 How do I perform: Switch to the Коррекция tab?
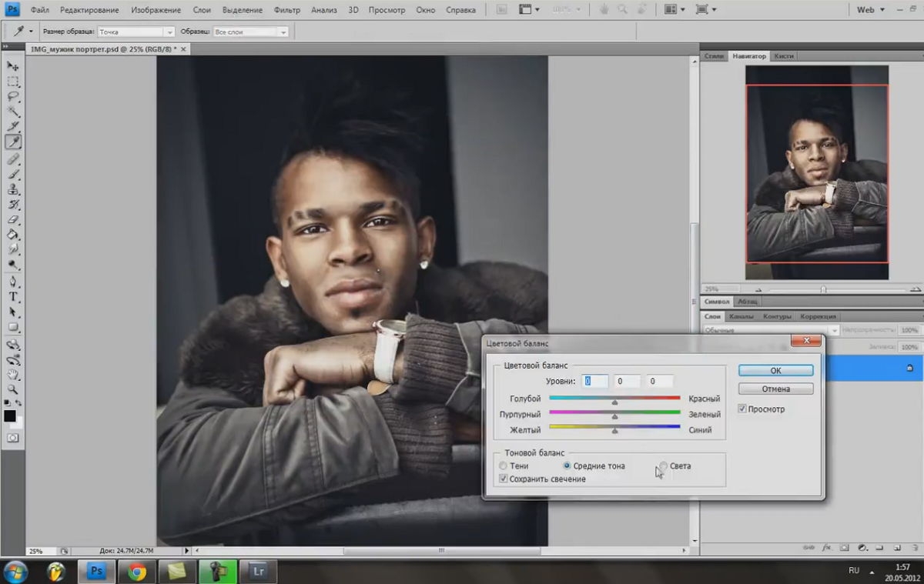pos(818,316)
